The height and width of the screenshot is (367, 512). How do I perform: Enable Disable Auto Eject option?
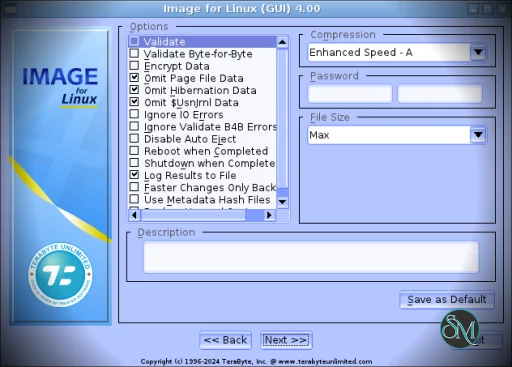click(134, 138)
